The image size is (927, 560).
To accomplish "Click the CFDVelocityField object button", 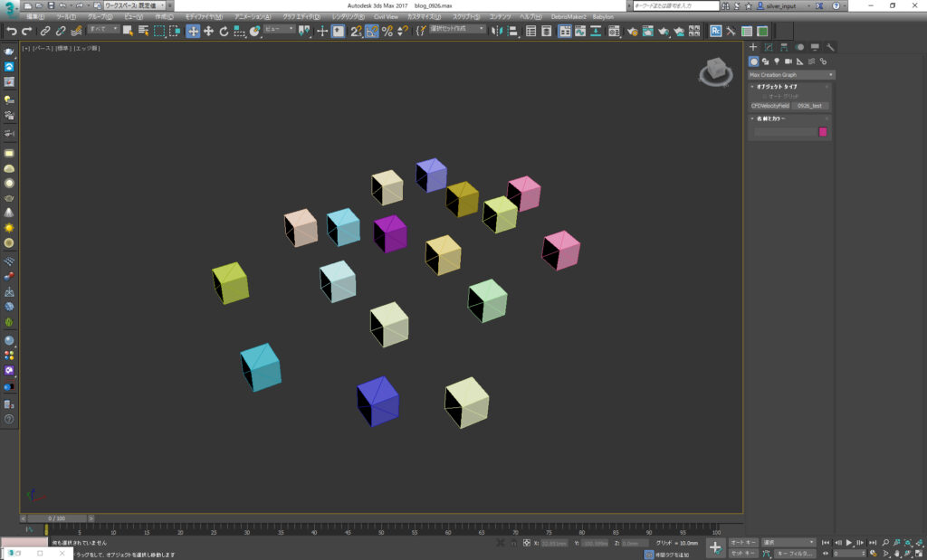I will pos(770,106).
